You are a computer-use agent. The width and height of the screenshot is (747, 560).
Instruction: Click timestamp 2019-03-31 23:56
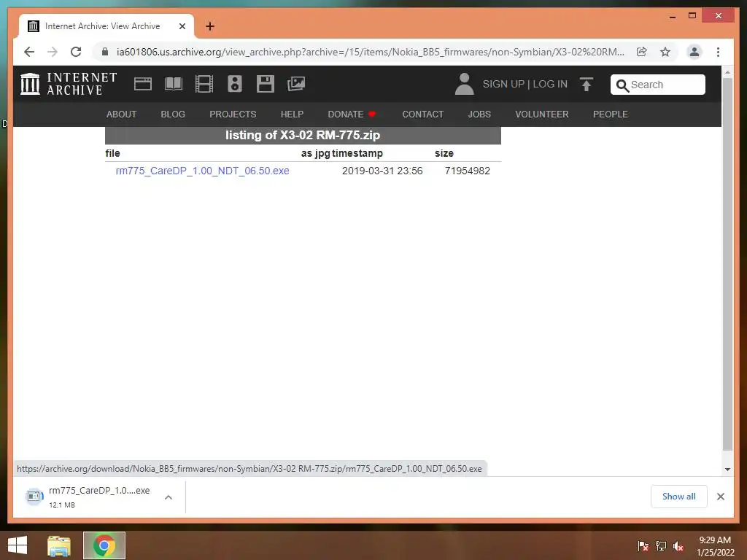(x=382, y=171)
